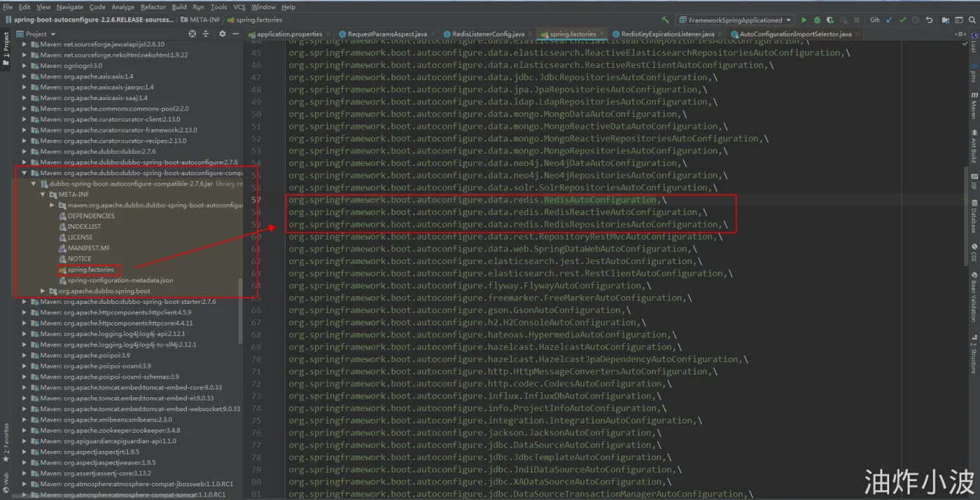Image resolution: width=980 pixels, height=500 pixels.
Task: Click the locate-file target icon in Project panel
Action: [x=192, y=34]
